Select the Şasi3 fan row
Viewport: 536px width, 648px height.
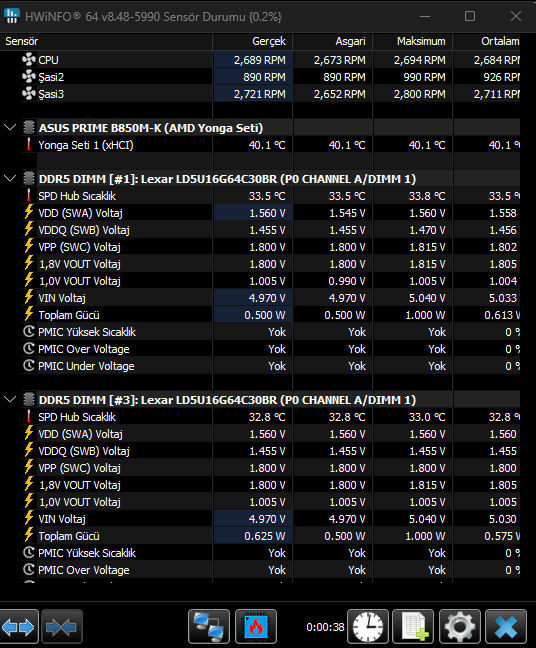coord(270,94)
